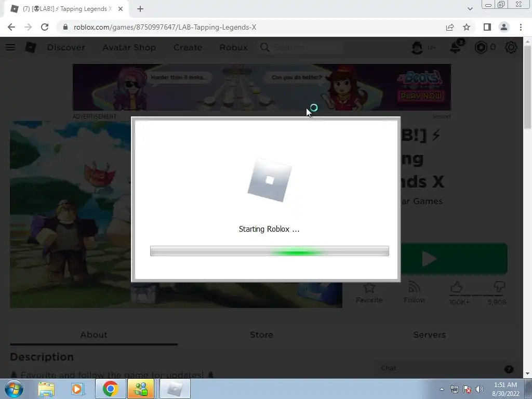Open the Robux balance icon

[x=481, y=47]
